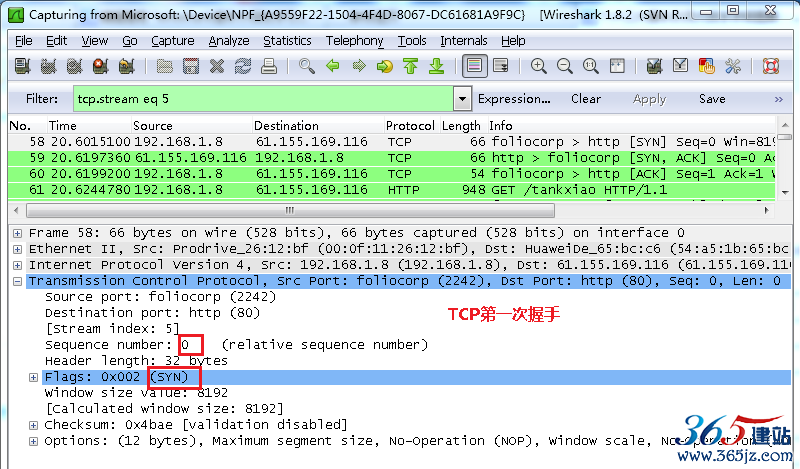Start a new live capture icon
The width and height of the screenshot is (800, 469).
click(x=74, y=66)
